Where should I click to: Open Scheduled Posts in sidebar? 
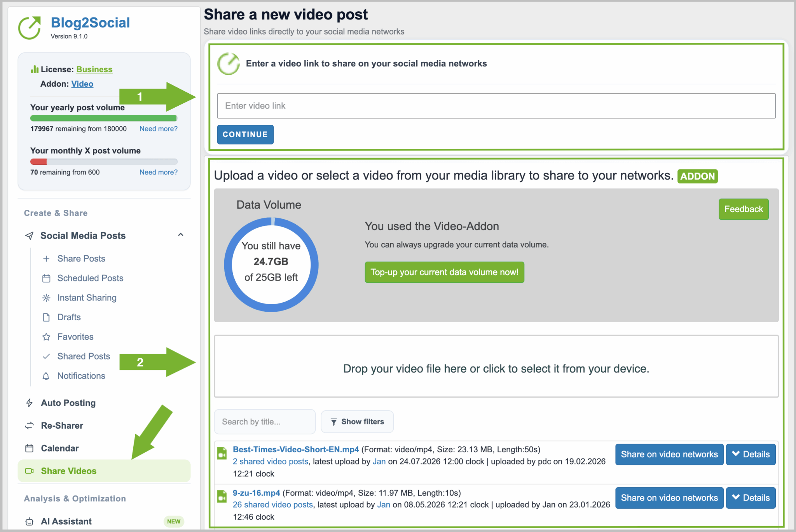pos(90,278)
